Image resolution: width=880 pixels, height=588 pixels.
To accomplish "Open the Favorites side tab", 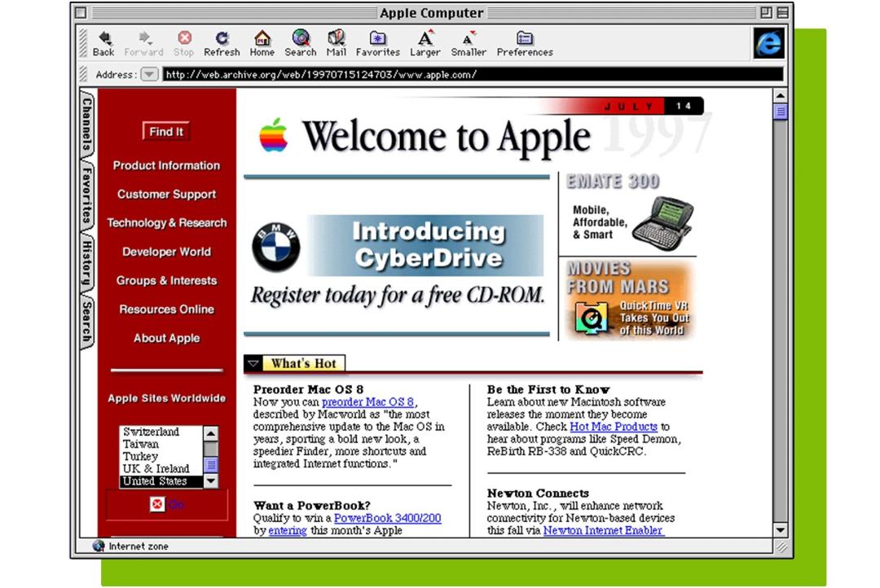I will (x=87, y=195).
